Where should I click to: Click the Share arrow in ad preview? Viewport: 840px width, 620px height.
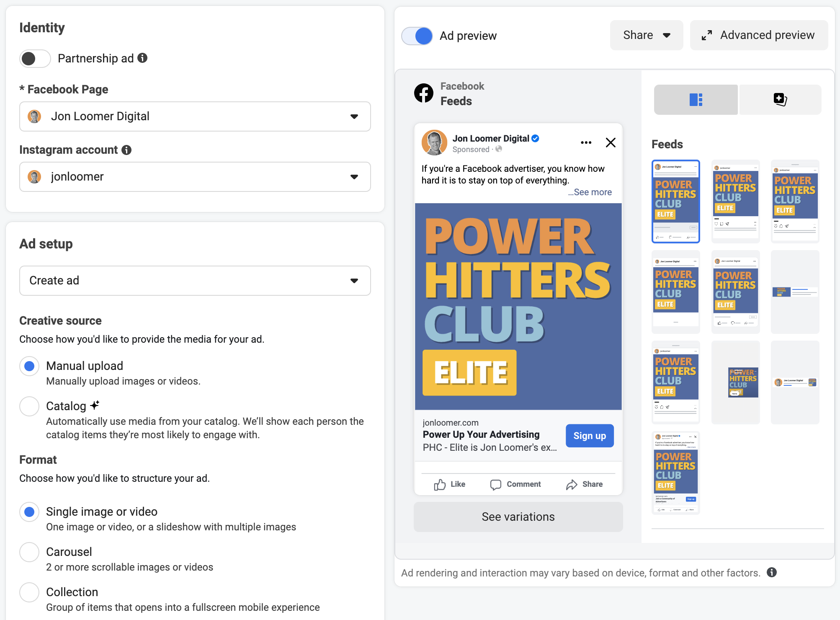[572, 485]
